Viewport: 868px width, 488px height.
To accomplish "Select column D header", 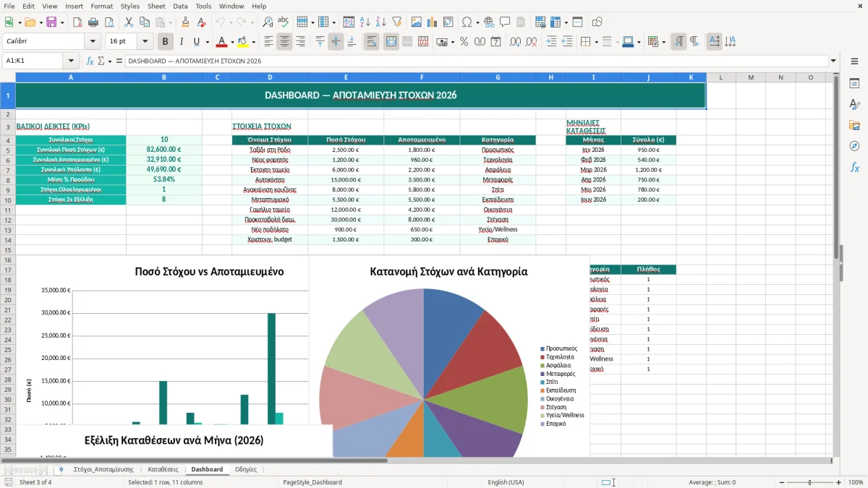I will tap(270, 77).
